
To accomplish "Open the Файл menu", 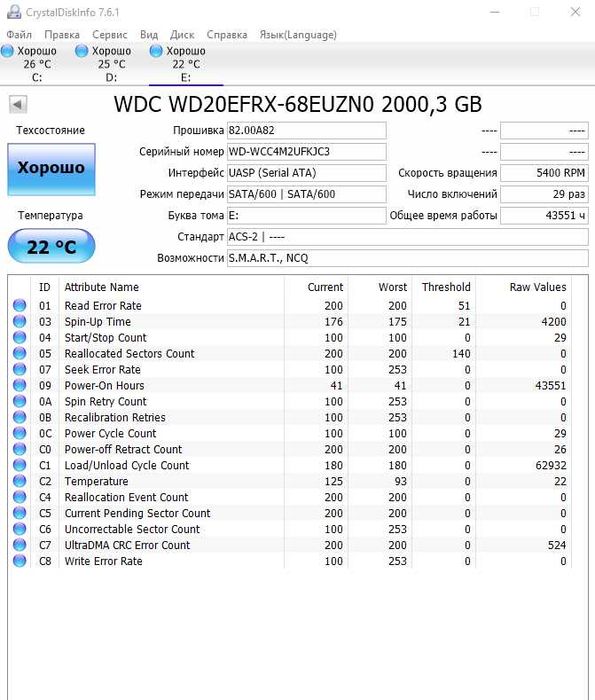I will [x=19, y=35].
